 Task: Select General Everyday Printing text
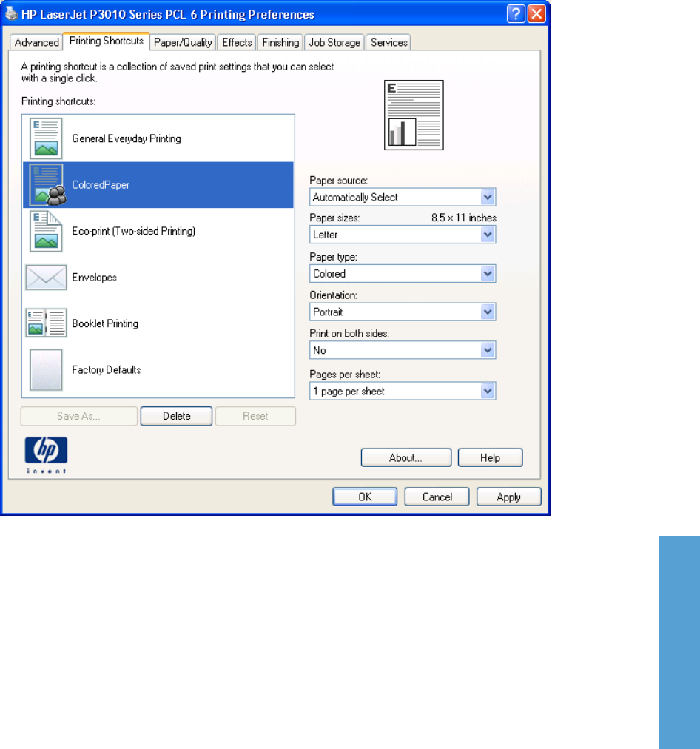tap(127, 139)
